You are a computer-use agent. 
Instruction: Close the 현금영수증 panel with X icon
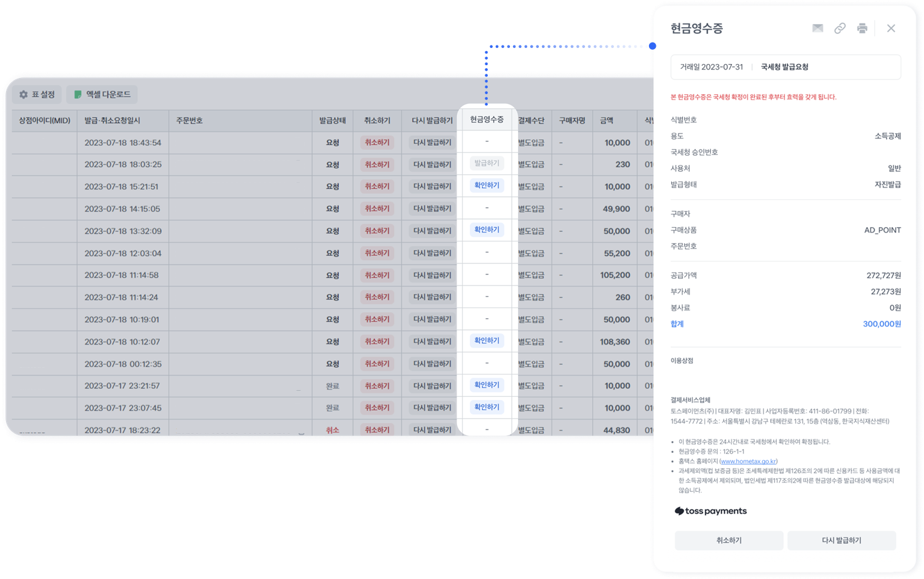point(891,28)
